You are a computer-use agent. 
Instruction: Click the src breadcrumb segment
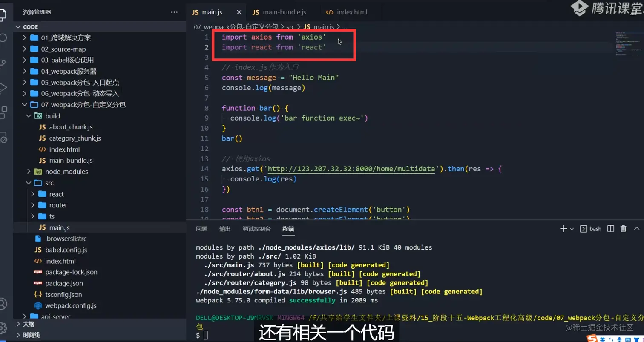(x=290, y=27)
